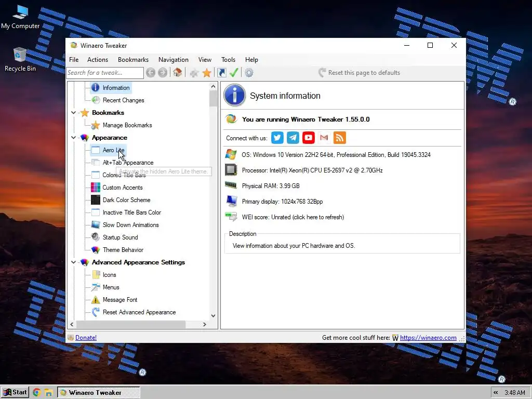This screenshot has height=399, width=532.
Task: Open the Bookmarks menu
Action: 134,60
